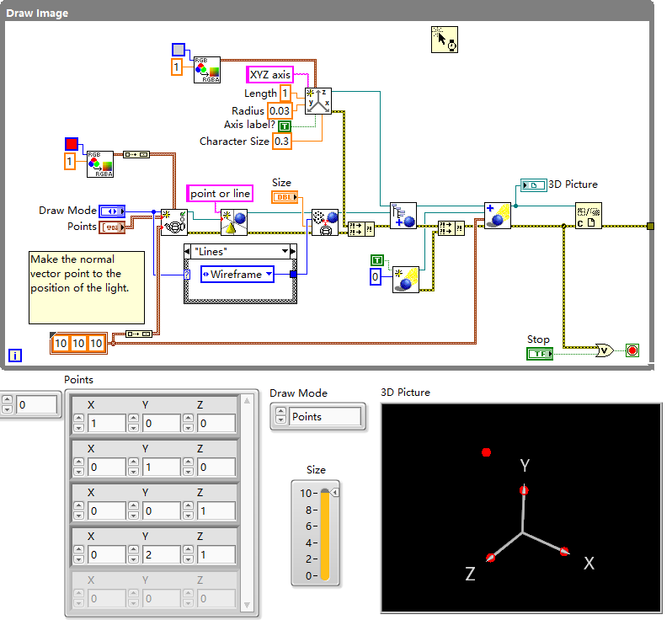The image size is (672, 620).
Task: Click the Draw Image loop title label
Action: coord(37,13)
